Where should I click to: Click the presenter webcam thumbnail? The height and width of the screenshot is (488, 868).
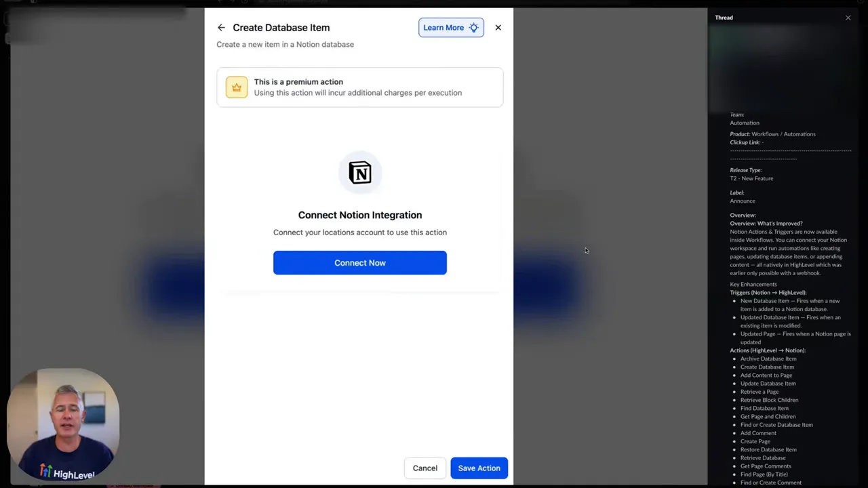pos(63,420)
